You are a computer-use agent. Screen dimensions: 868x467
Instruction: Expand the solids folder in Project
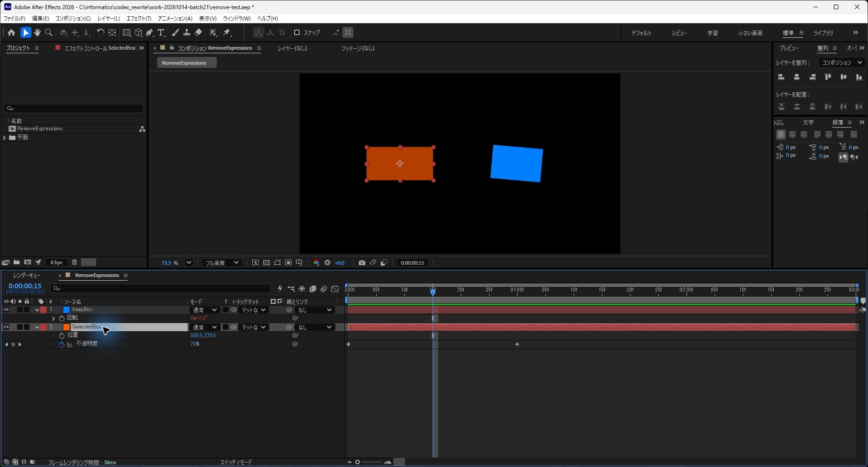pos(5,137)
